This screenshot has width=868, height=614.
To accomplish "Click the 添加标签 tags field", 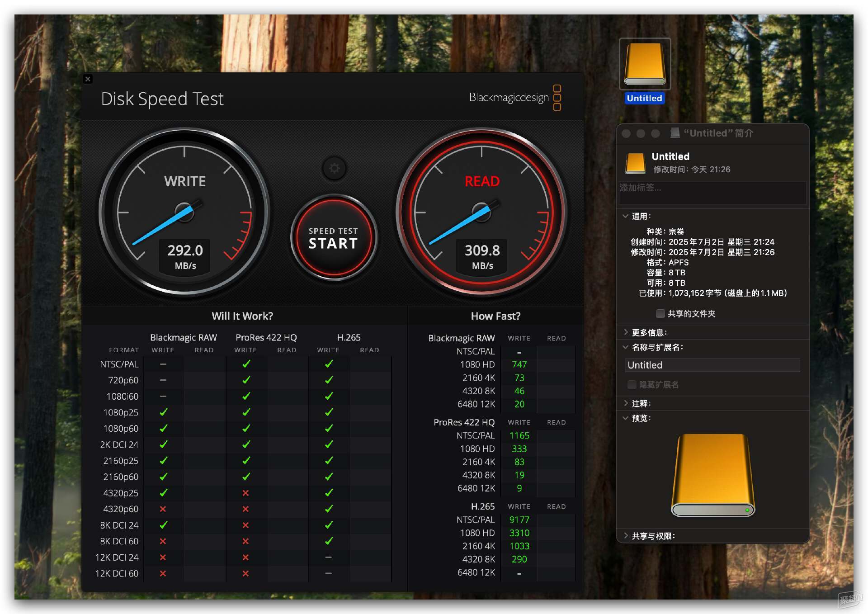I will (712, 193).
